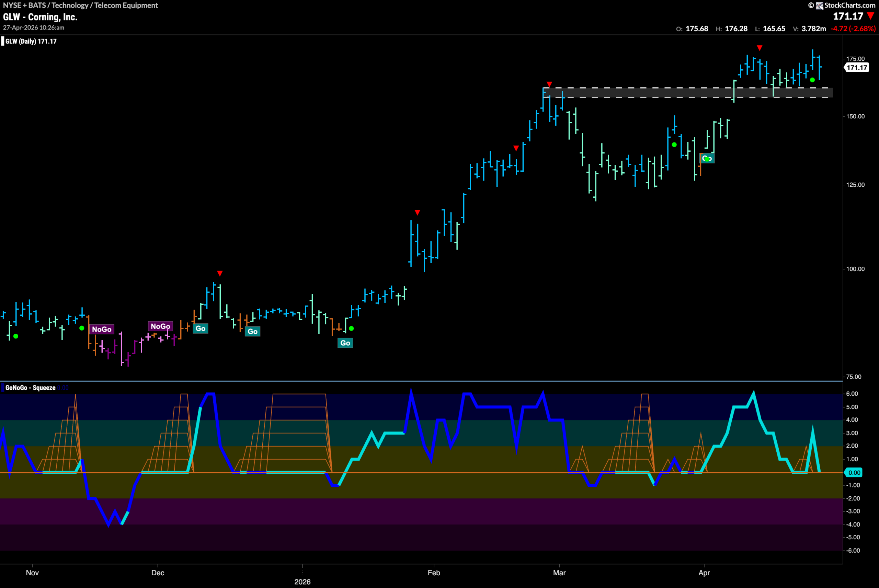Click the red down arrow beside 171.17 header price
Screen dimensions: 879x588
point(871,16)
